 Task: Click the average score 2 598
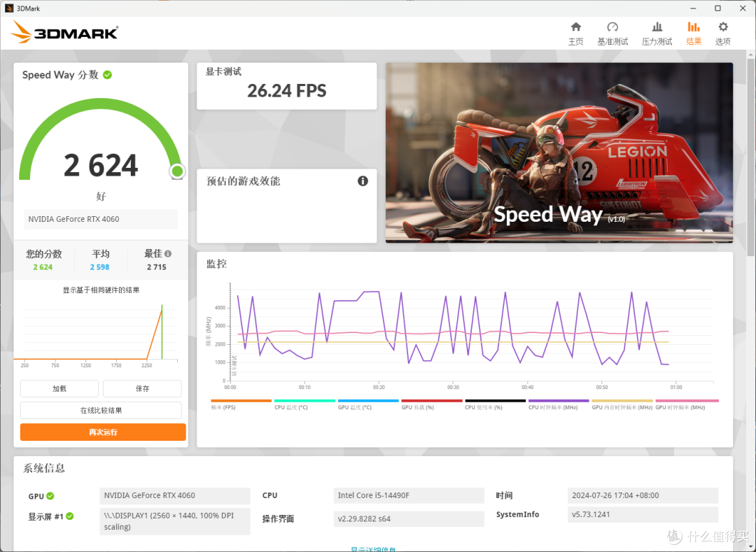(100, 267)
